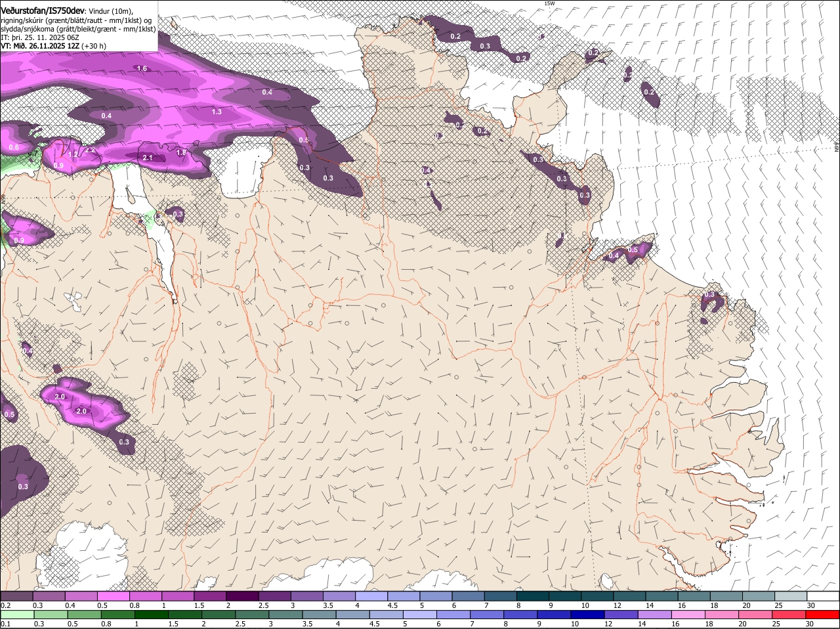Click the 2.2 precipitation value on the map
The width and height of the screenshot is (840, 629).
(x=91, y=150)
